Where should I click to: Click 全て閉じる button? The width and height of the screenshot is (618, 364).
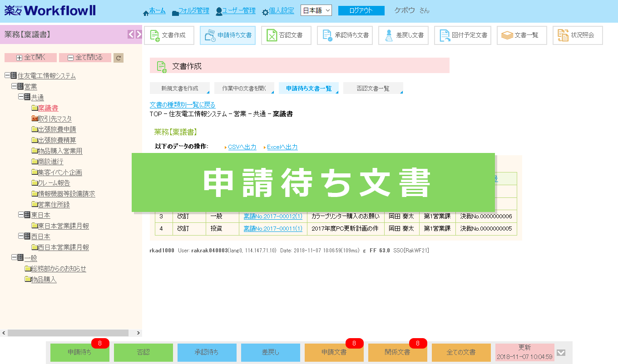(85, 58)
